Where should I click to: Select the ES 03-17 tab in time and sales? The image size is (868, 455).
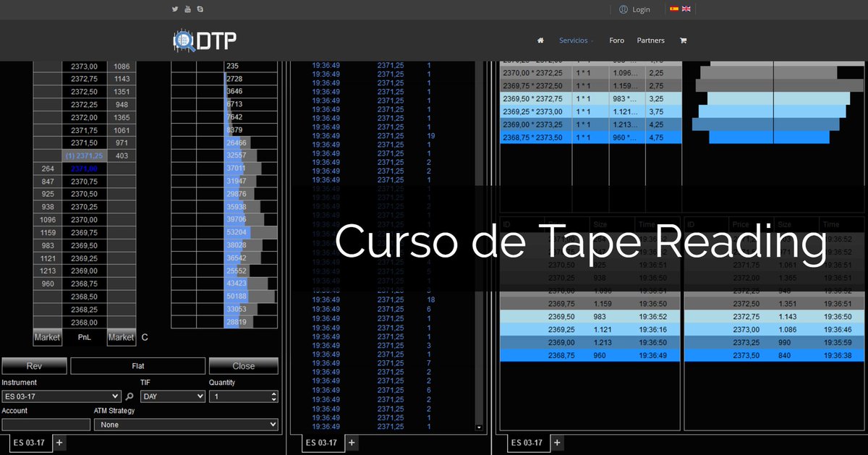point(322,443)
